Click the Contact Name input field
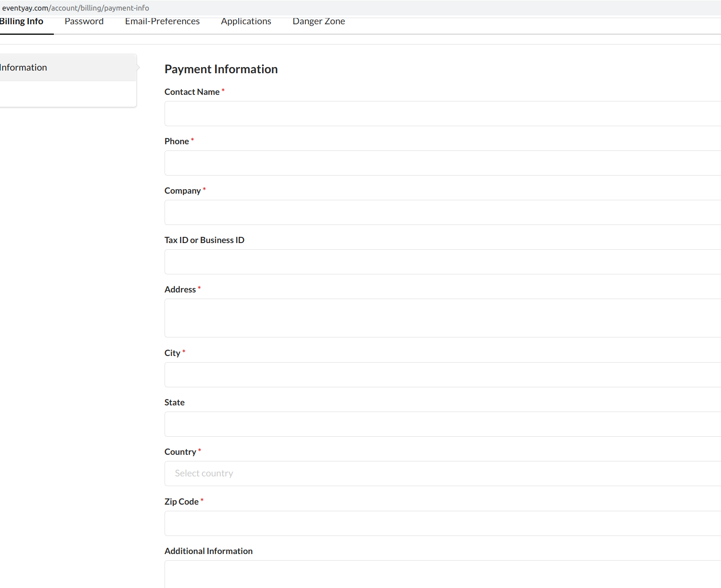Image resolution: width=721 pixels, height=588 pixels. pos(443,113)
